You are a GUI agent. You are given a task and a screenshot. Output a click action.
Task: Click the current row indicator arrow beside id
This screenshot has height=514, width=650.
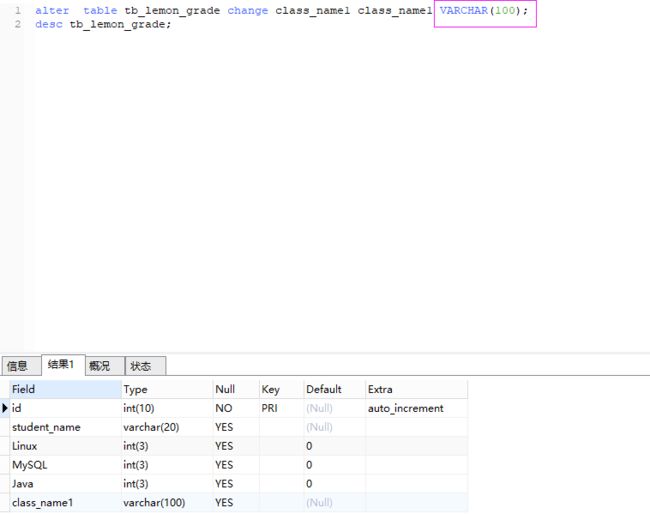[x=5, y=408]
